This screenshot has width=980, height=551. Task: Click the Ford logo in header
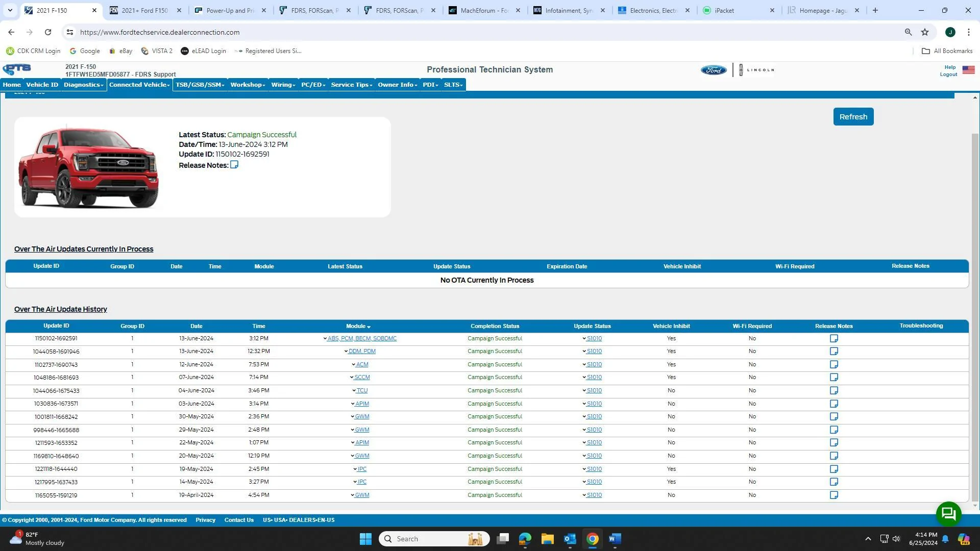713,70
